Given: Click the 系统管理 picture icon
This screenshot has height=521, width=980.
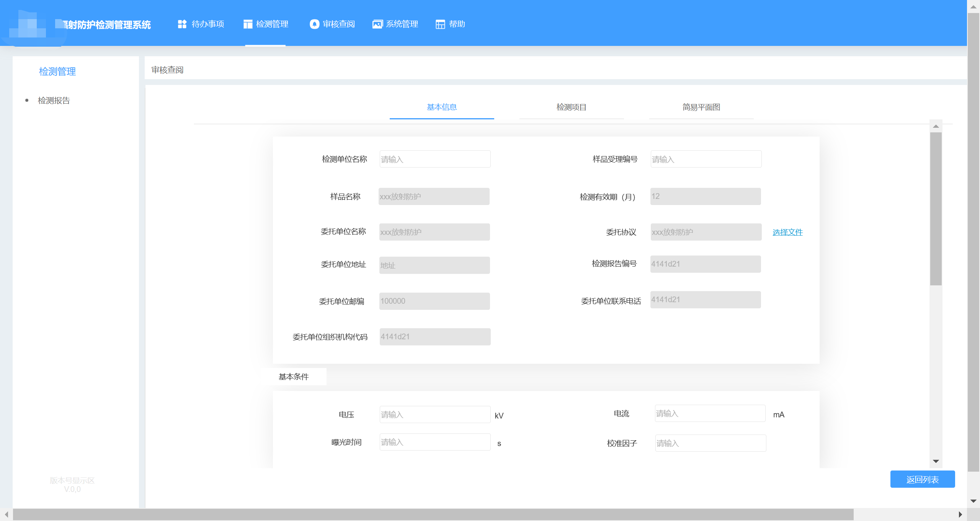Looking at the screenshot, I should tap(377, 24).
